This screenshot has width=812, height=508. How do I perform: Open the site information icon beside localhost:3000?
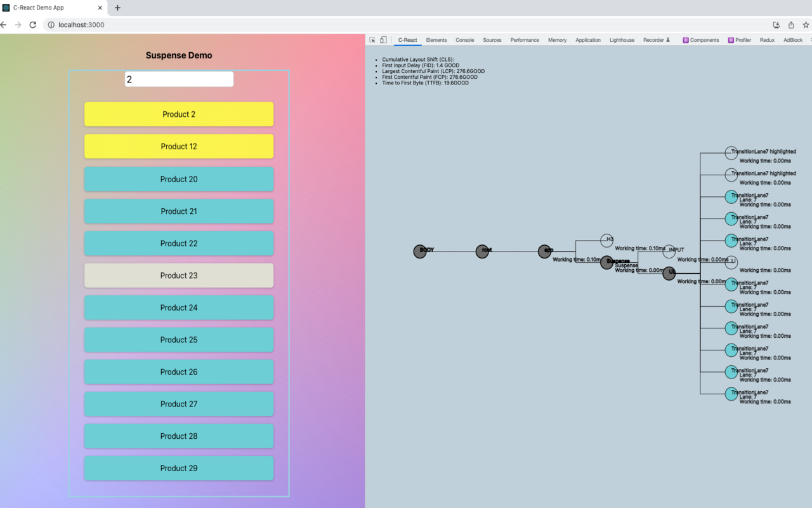click(x=51, y=25)
